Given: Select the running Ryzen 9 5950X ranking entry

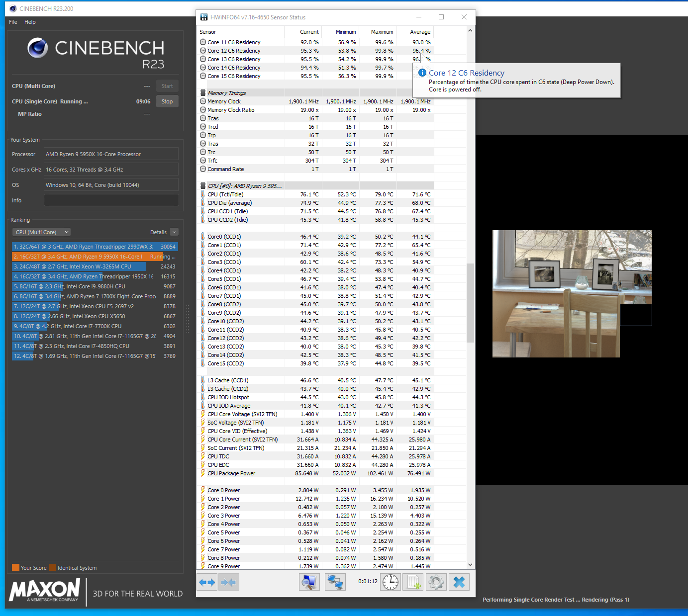Looking at the screenshot, I should point(95,257).
